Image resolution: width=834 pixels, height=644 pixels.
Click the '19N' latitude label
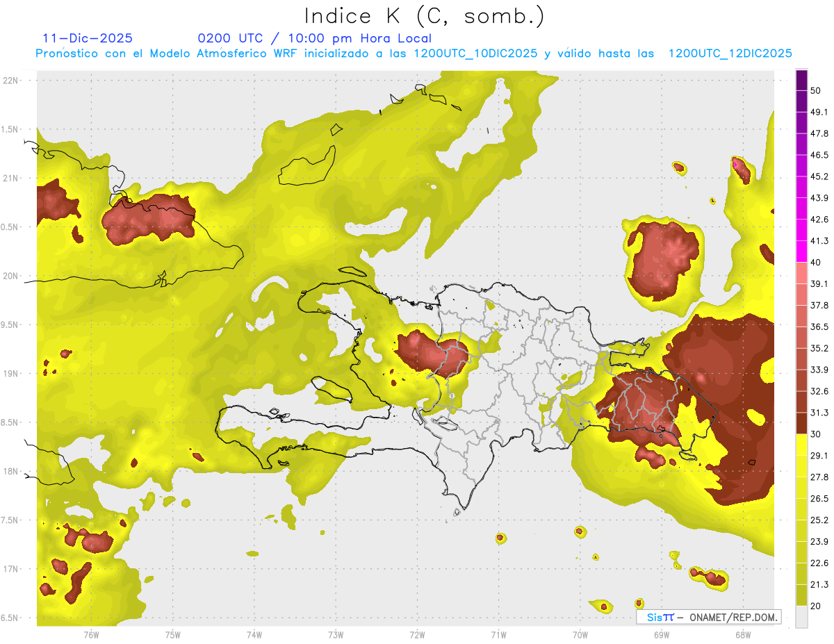pos(10,373)
